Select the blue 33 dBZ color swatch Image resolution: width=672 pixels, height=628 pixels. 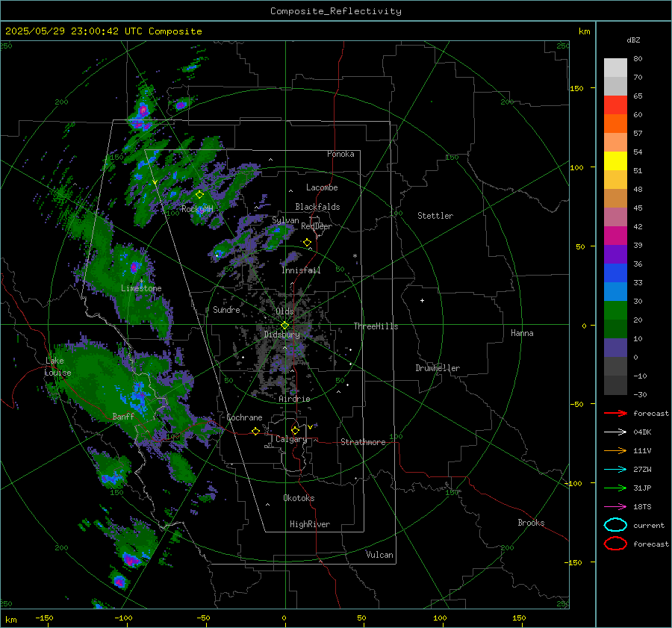615,273
